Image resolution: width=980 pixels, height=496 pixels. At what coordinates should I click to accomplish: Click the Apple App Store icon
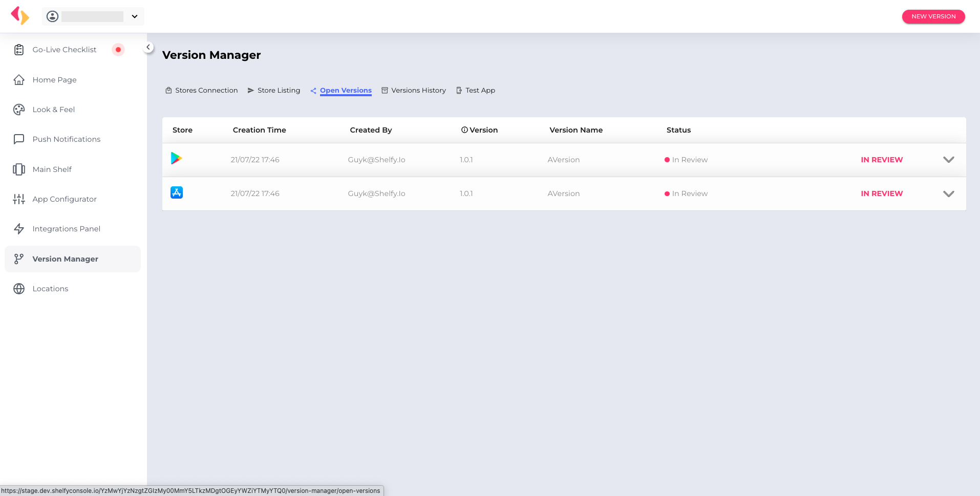[x=177, y=192]
